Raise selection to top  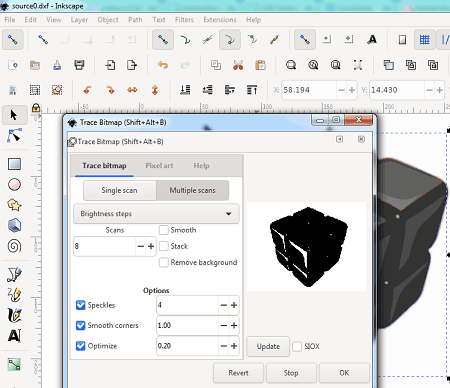[252, 90]
